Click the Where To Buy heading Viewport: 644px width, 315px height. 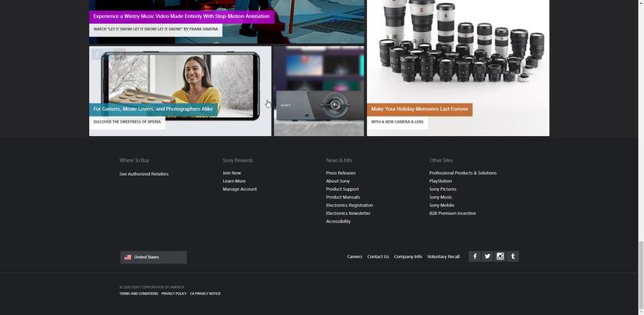134,160
